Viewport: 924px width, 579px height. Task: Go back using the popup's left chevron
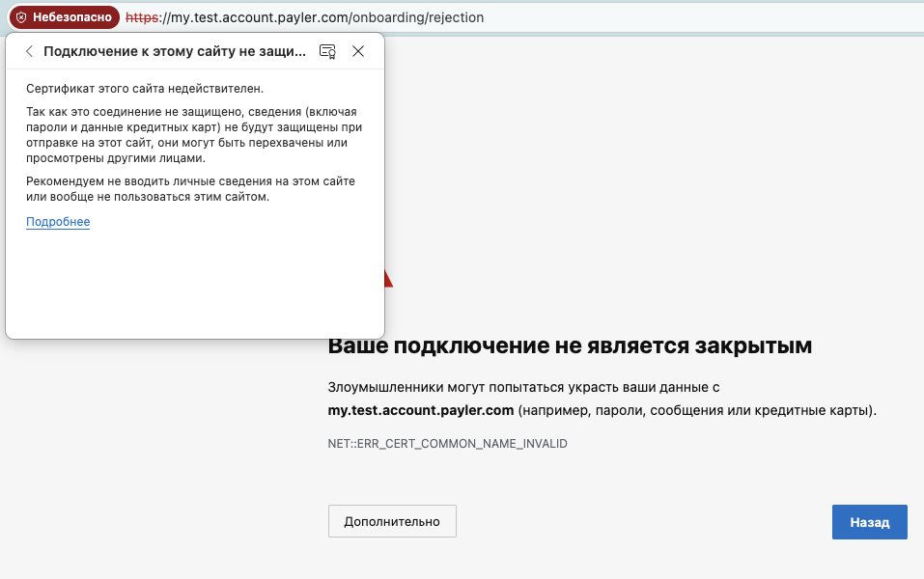(x=29, y=52)
